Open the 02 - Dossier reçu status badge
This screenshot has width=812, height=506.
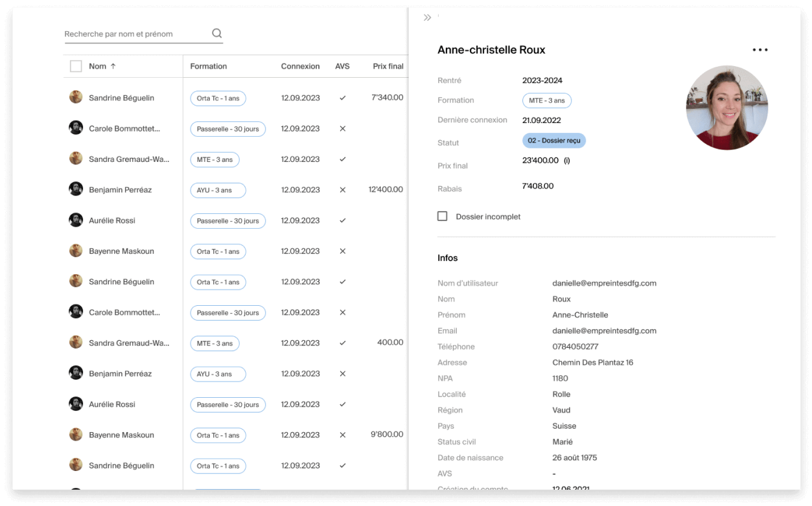coord(553,141)
